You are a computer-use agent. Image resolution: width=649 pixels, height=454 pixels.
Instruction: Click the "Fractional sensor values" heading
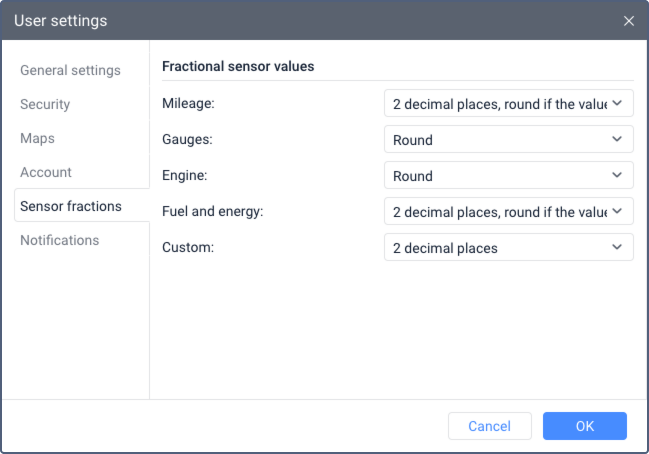pyautogui.click(x=238, y=67)
